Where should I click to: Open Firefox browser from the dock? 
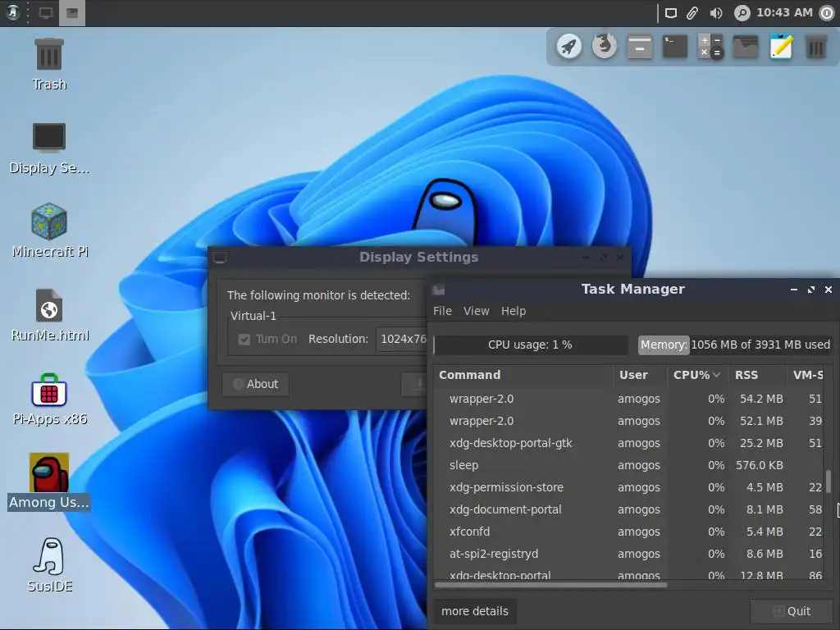pyautogui.click(x=605, y=47)
